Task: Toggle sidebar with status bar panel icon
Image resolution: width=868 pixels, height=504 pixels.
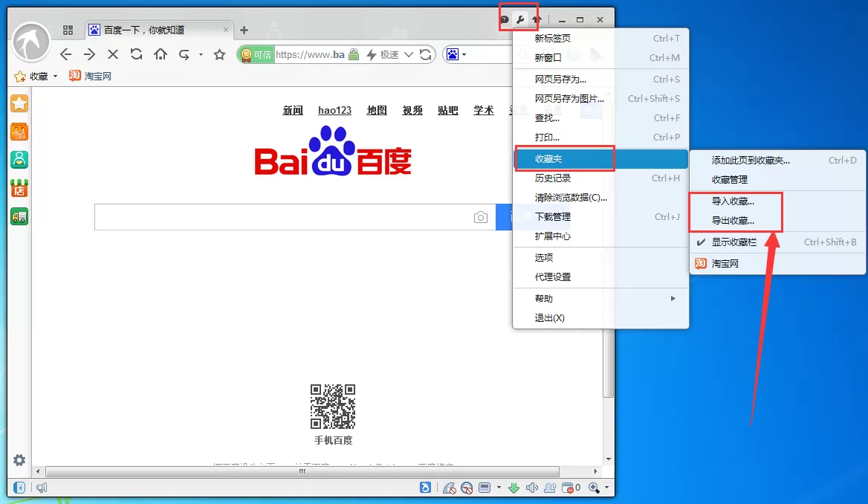Action: click(x=19, y=488)
